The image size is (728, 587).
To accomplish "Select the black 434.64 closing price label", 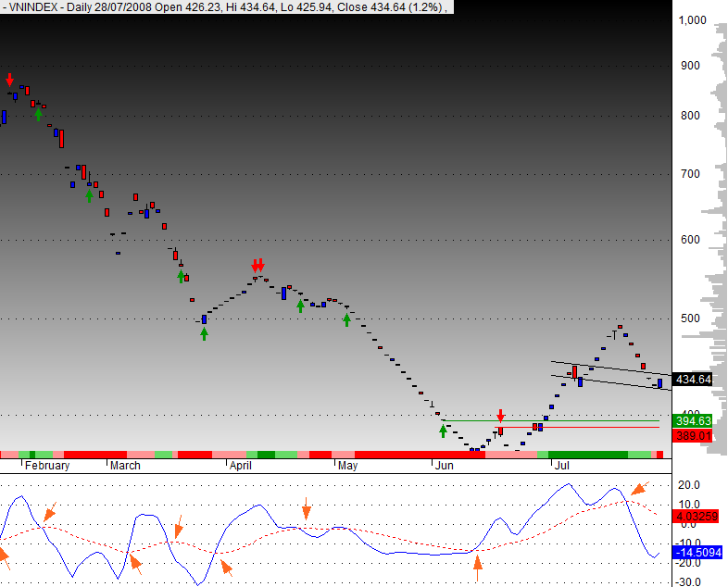I will coord(693,380).
